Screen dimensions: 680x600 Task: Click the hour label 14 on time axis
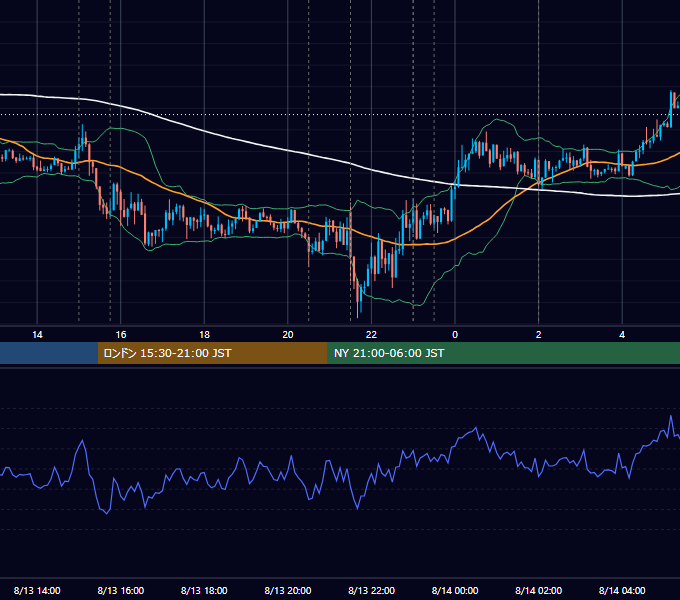click(37, 335)
